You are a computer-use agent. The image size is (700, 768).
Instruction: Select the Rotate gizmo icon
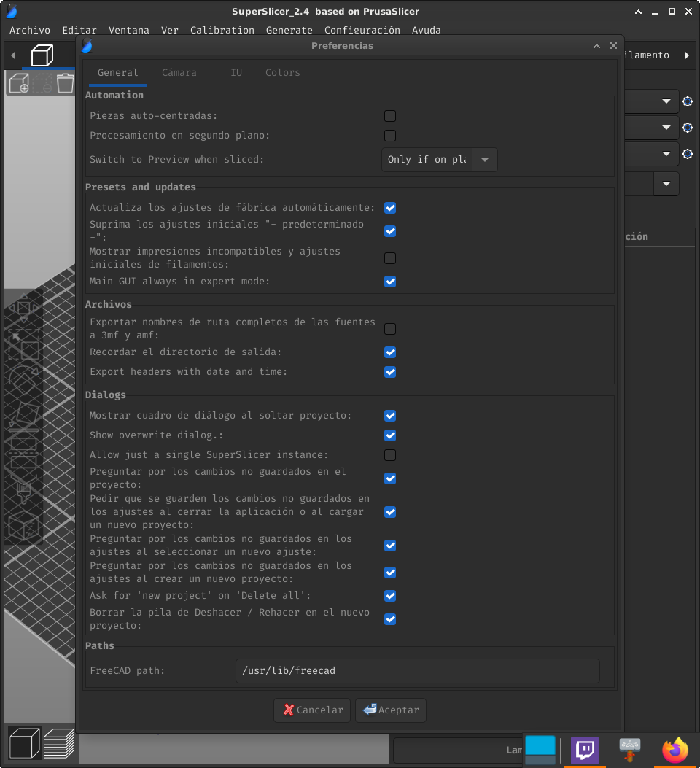tap(23, 379)
